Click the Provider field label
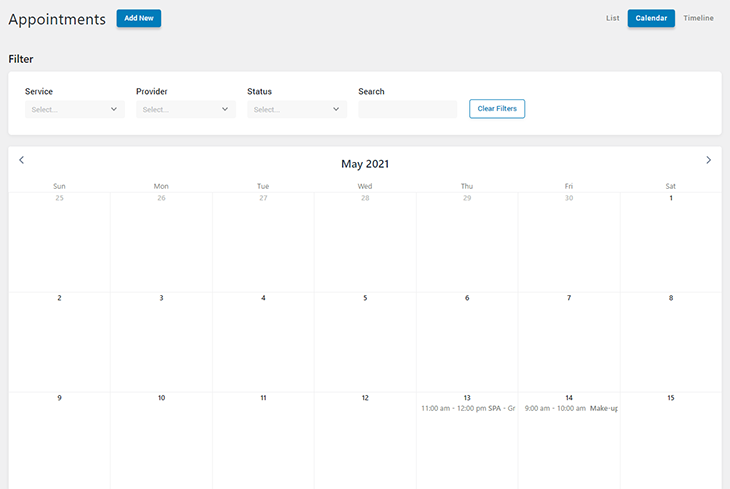The height and width of the screenshot is (489, 730). [152, 92]
